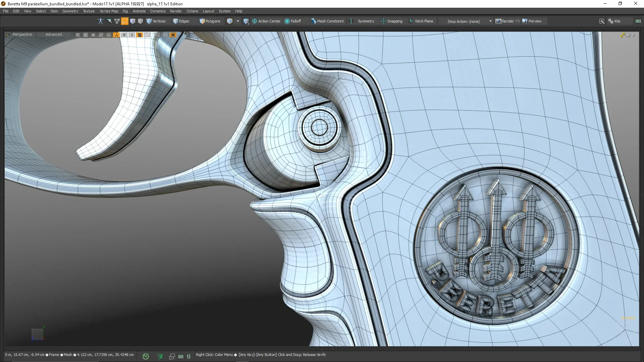Click the magnifier search icon near Kits
Image resolution: width=644 pixels, height=362 pixels.
click(602, 21)
